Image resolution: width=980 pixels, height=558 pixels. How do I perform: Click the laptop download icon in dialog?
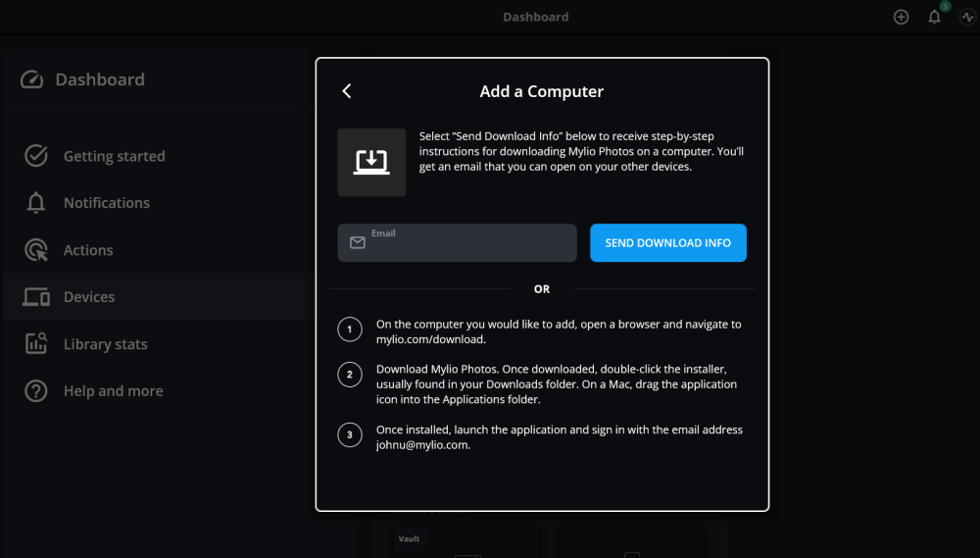(x=371, y=163)
